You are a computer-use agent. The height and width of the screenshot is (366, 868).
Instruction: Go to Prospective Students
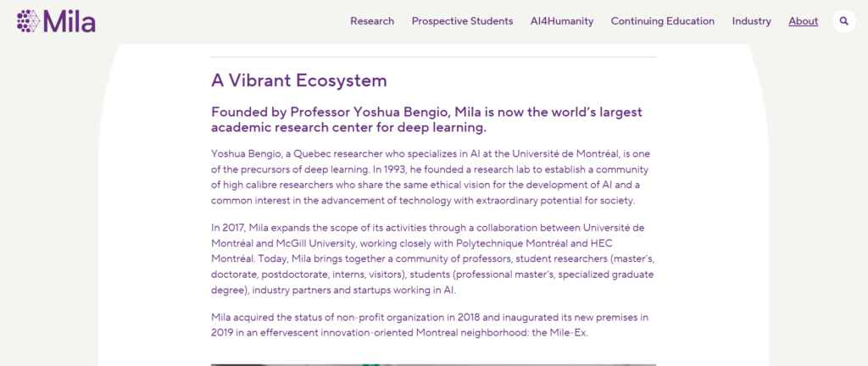[x=462, y=21]
